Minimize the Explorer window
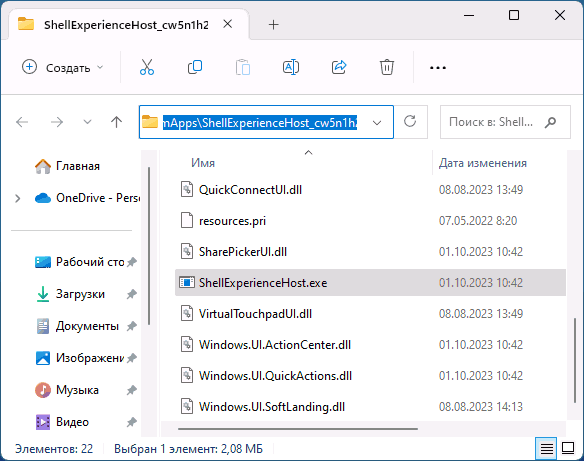The width and height of the screenshot is (584, 461). tap(469, 15)
